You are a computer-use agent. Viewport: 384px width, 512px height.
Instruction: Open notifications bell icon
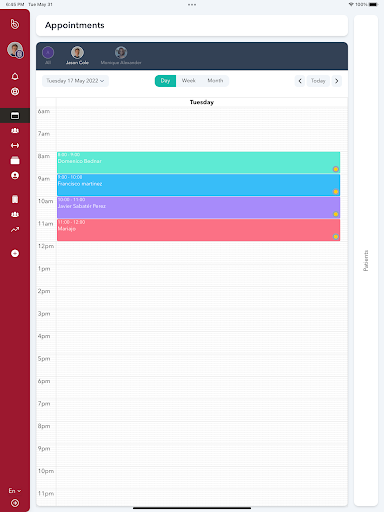pos(15,76)
